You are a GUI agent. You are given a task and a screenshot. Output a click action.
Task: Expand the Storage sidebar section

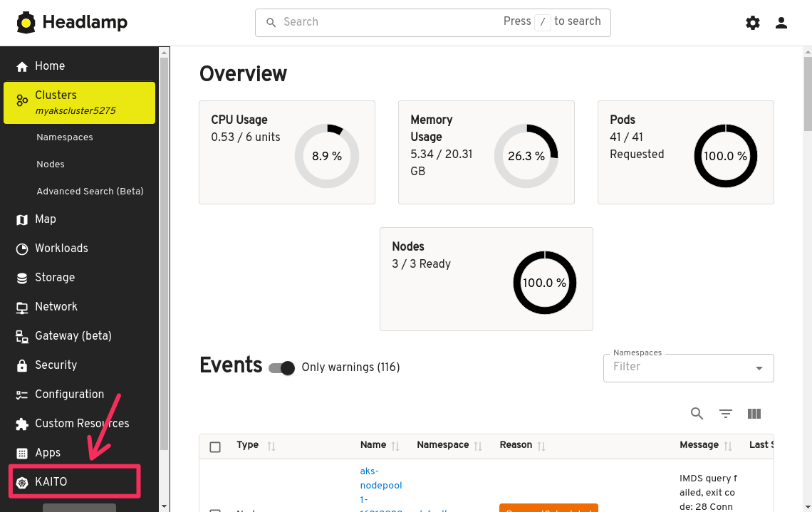[55, 278]
